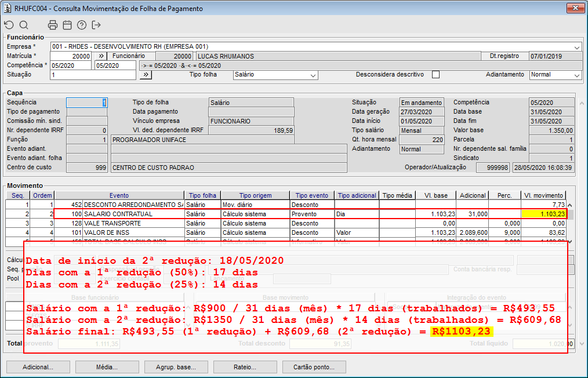
Task: Click the Média... button
Action: (x=107, y=367)
